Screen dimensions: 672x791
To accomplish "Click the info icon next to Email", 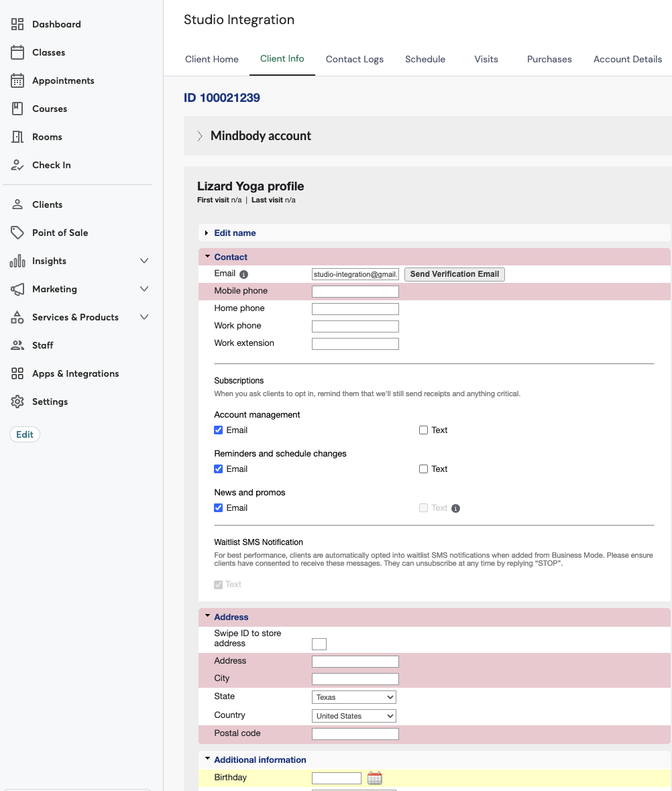I will pos(242,274).
